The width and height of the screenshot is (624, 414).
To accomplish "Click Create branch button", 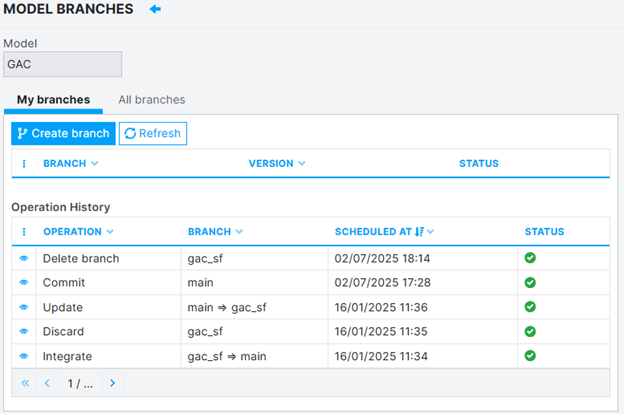I will [x=63, y=133].
